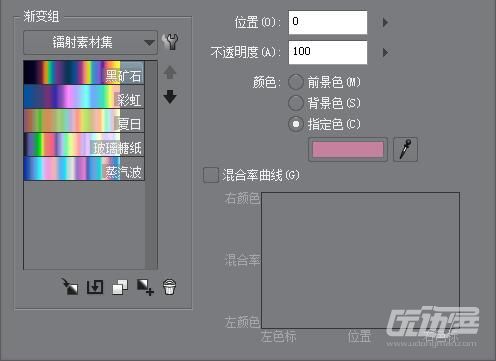Enable the 混合率曲线 checkbox
Image resolution: width=496 pixels, height=361 pixels.
(211, 175)
